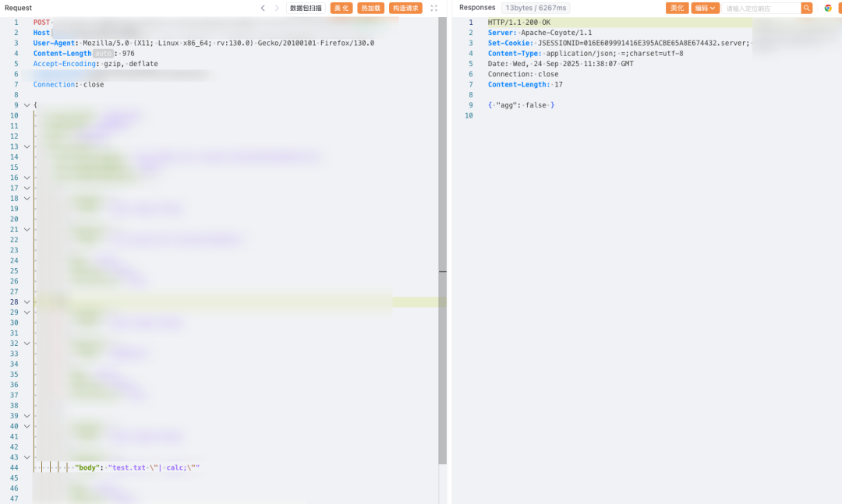
Task: Click the 数据包扫描 packet scan button
Action: (306, 8)
